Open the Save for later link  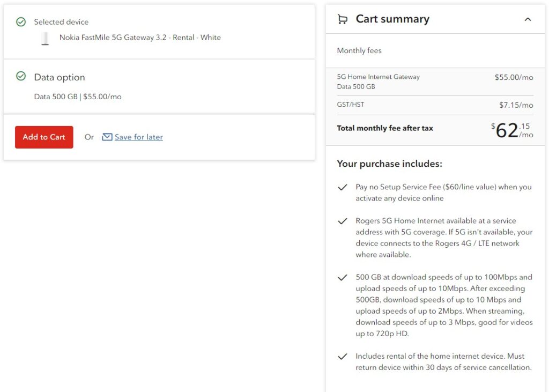click(x=138, y=137)
